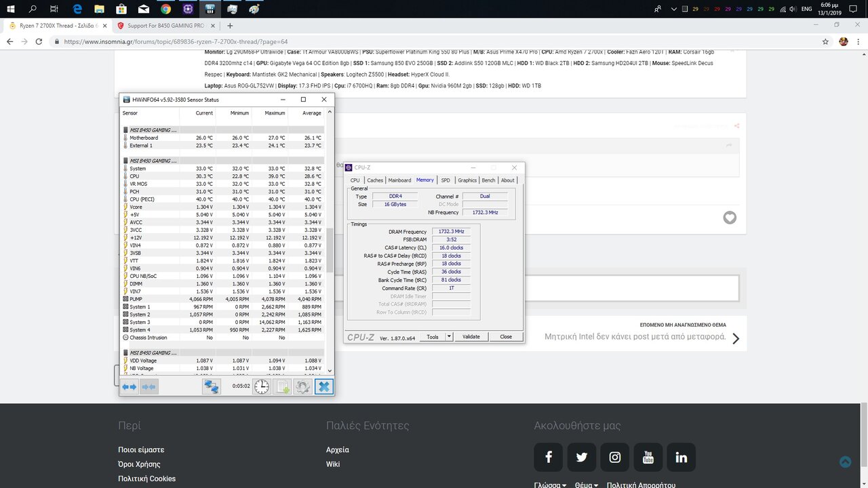Close the Ryzen 7 2700X Thread tab
Viewport: 868px width, 488px height.
click(104, 26)
